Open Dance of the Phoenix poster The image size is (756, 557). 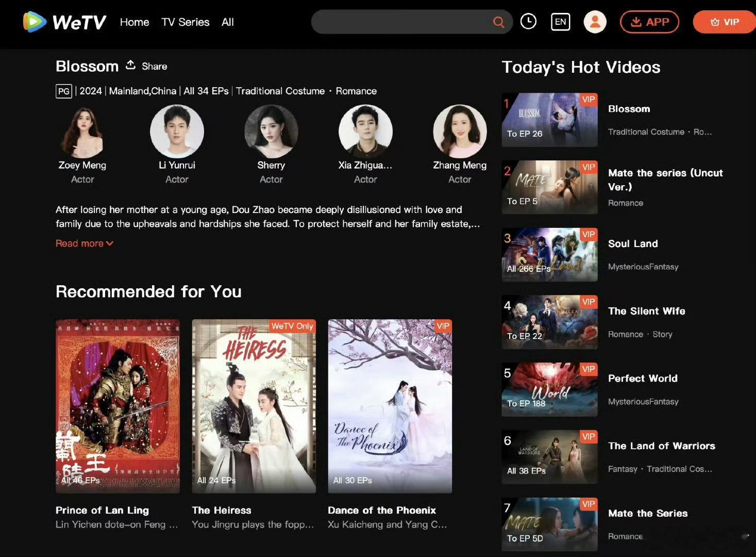(x=390, y=406)
